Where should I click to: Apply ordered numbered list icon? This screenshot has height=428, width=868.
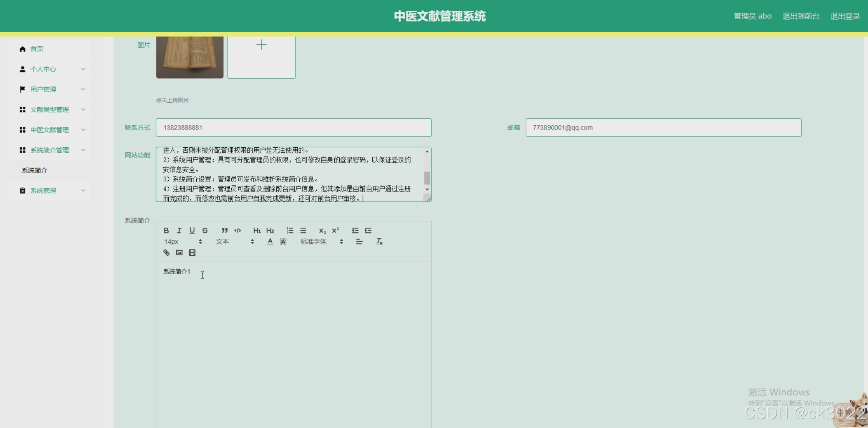point(290,230)
